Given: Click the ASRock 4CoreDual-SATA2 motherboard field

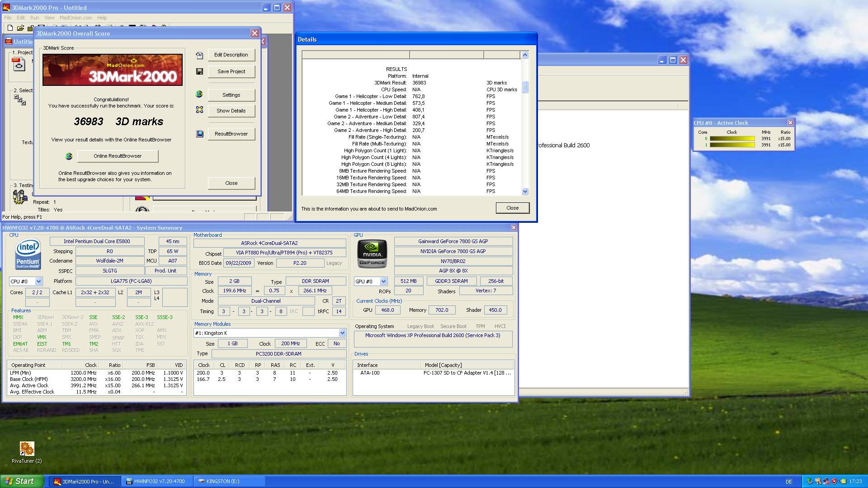Looking at the screenshot, I should 269,243.
